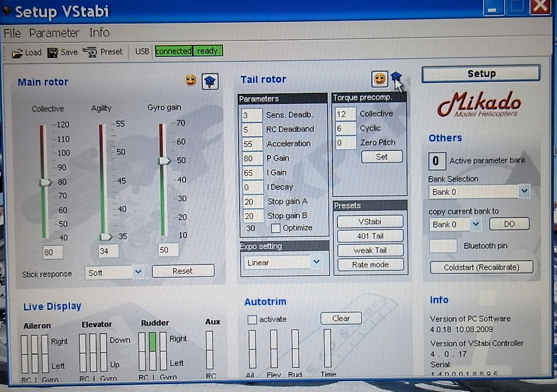Click the 'Live Display' heading
The width and height of the screenshot is (557, 392).
52,307
